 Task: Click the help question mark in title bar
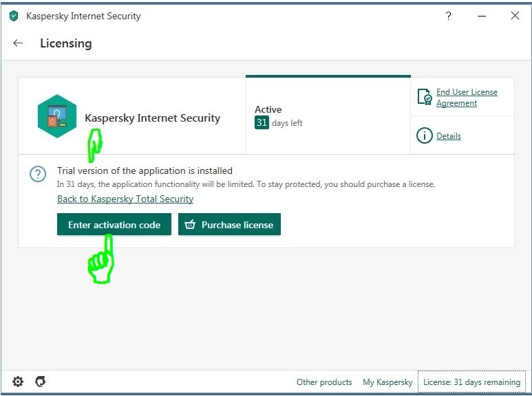[x=448, y=16]
